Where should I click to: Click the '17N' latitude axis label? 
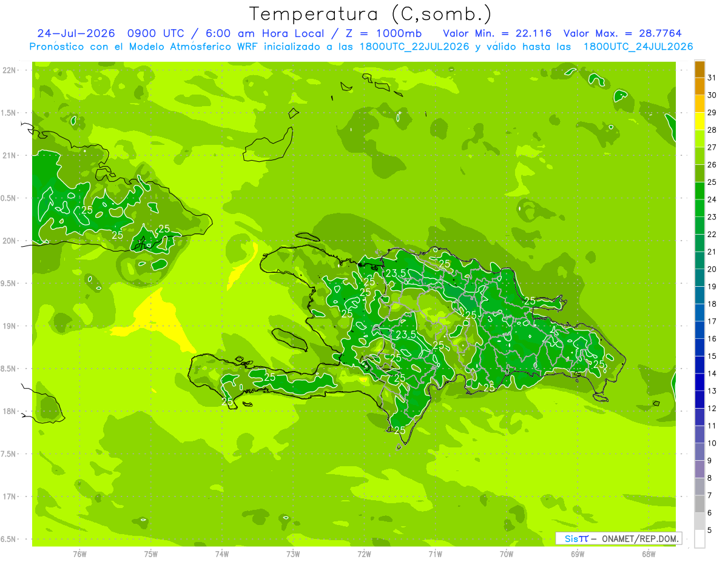(x=10, y=497)
